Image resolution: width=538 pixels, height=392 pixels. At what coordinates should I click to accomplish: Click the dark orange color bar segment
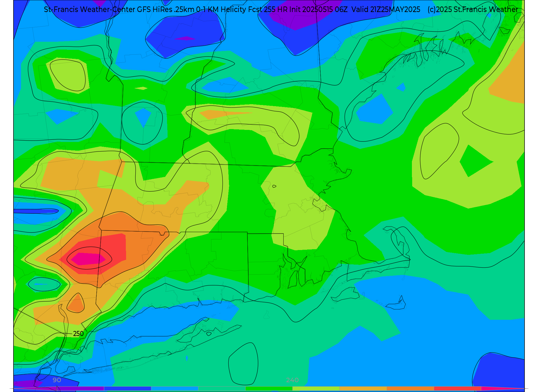(x=410, y=389)
